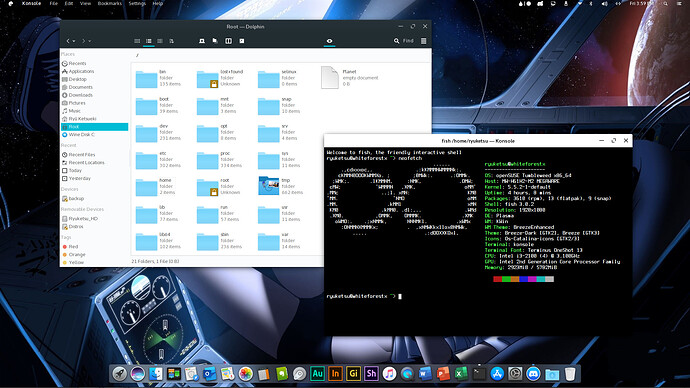Open the Music app icon in dock
Viewport: 690px width, 388px height.
pos(389,374)
